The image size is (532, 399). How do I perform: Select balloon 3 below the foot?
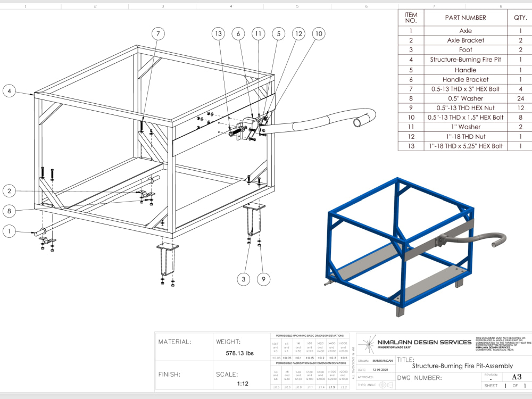tap(243, 279)
